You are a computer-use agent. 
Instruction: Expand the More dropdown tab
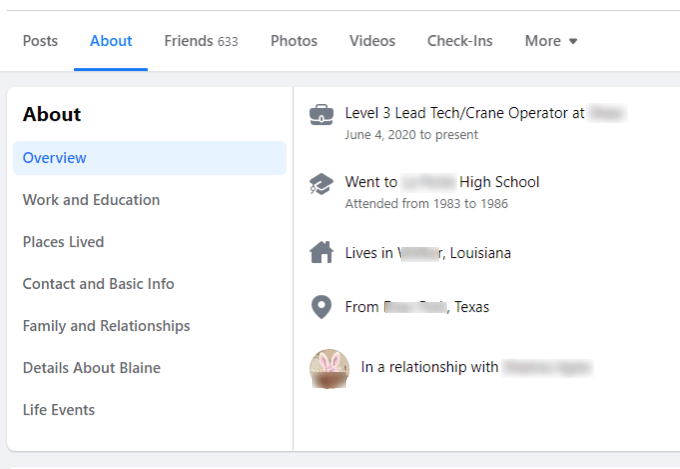click(x=551, y=41)
